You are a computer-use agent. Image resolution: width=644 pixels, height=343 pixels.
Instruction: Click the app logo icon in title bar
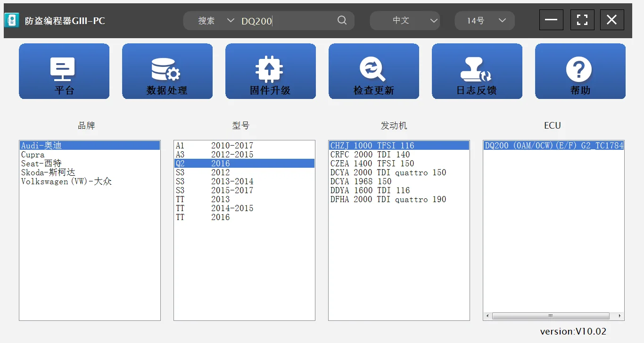(12, 20)
